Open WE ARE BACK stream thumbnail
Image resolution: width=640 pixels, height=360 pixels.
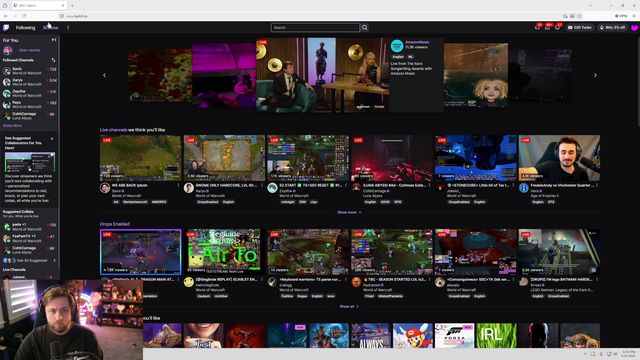[140, 158]
